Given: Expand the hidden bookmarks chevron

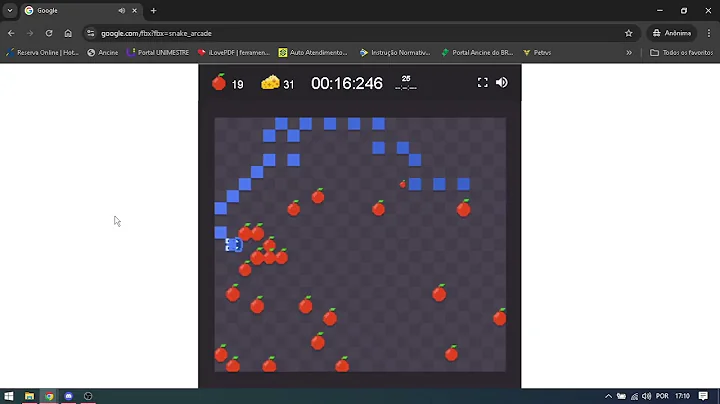Looking at the screenshot, I should 629,53.
